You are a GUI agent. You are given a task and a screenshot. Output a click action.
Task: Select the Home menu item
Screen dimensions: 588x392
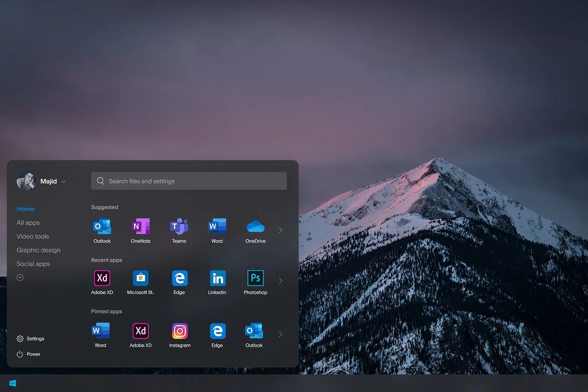click(x=26, y=209)
